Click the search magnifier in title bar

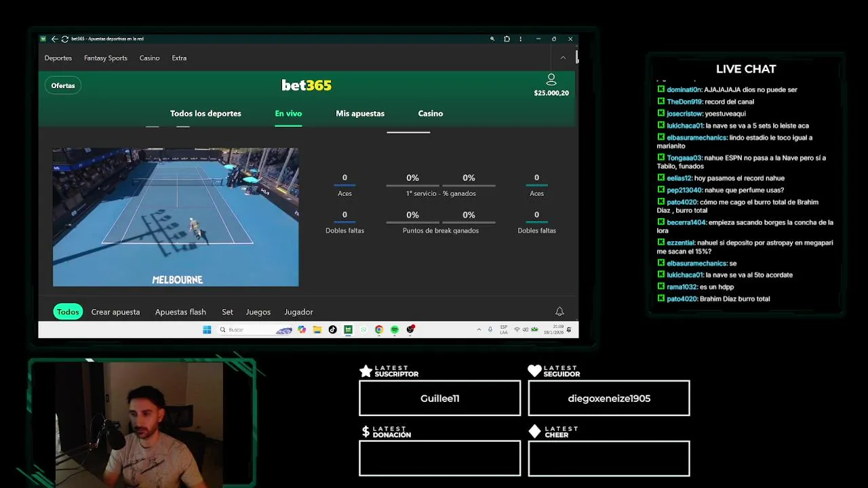click(x=492, y=39)
